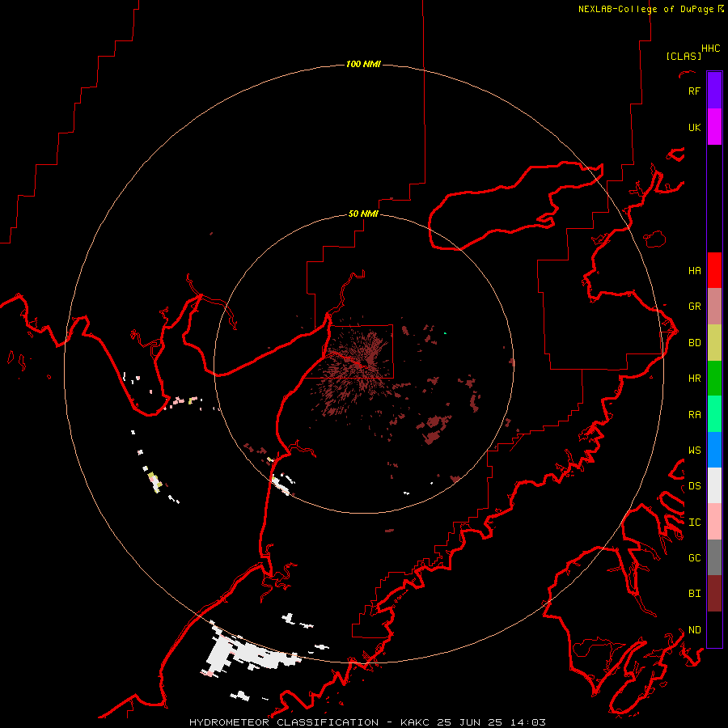Click the "BD" legend label

[x=694, y=343]
